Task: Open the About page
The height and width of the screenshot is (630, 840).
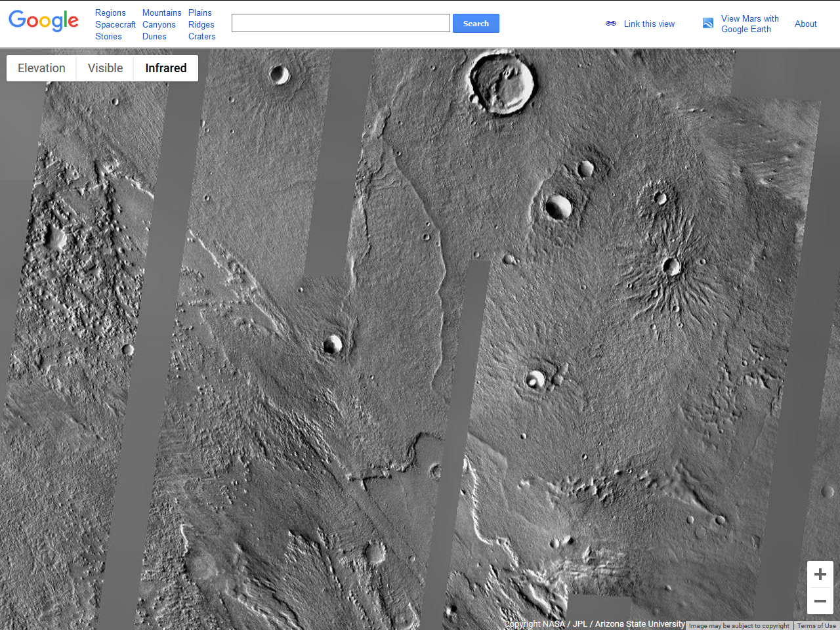Action: click(x=805, y=24)
